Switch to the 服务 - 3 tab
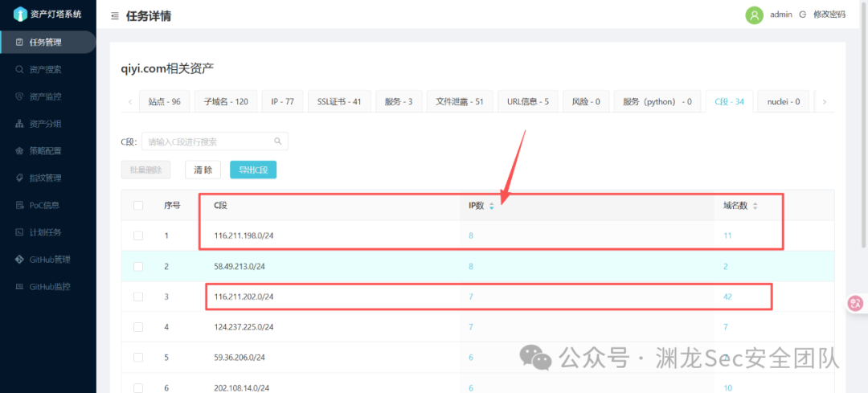The width and height of the screenshot is (868, 393). pos(399,101)
